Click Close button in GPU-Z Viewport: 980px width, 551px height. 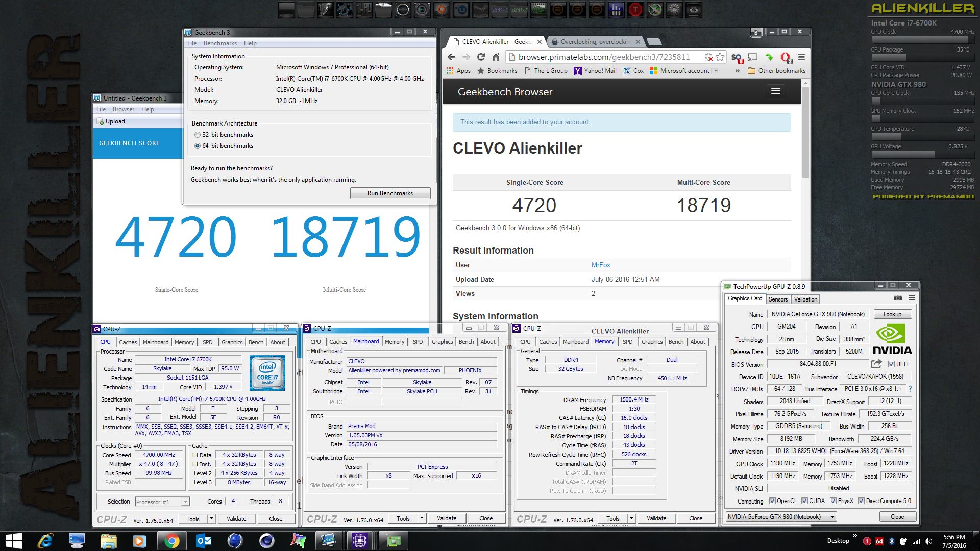coord(897,517)
